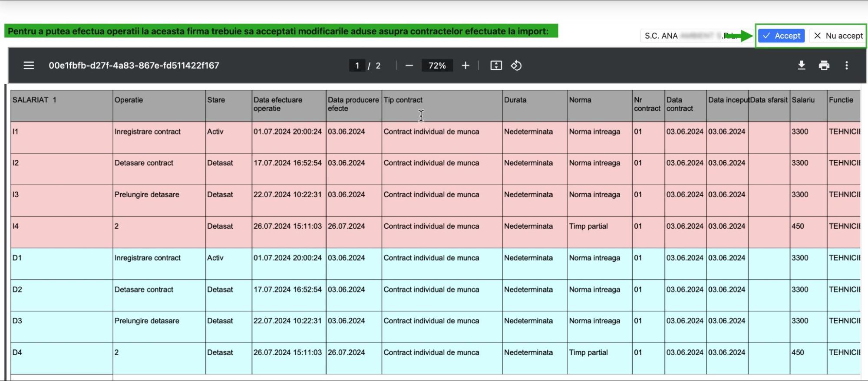Click the Functie column header
868x381 pixels.
pos(844,106)
